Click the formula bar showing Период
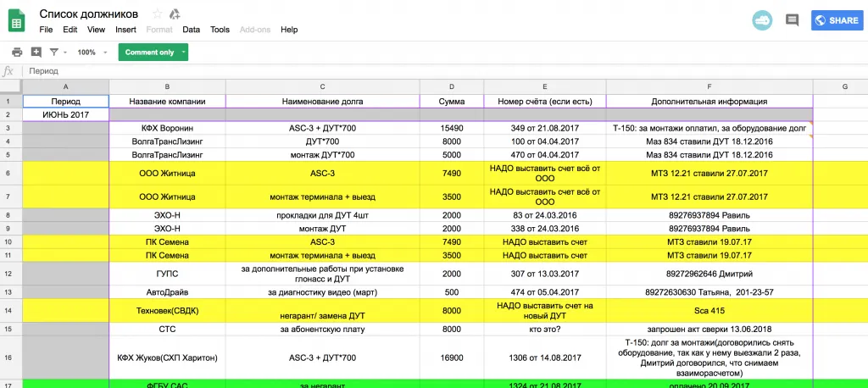Viewport: 868px width, 388px height. [424, 71]
